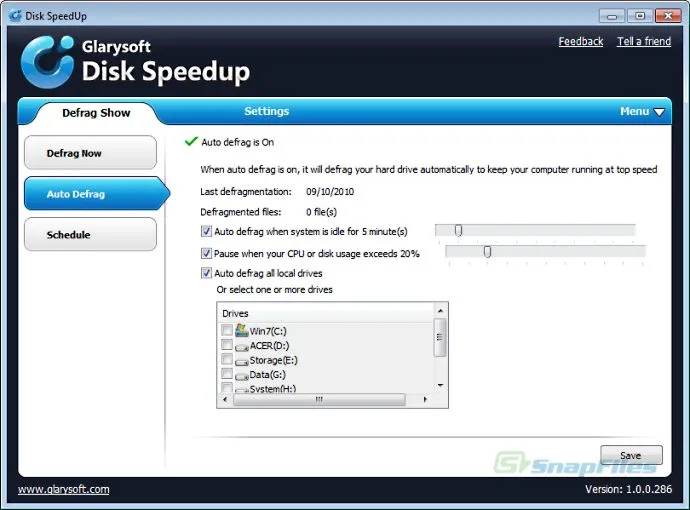
Task: Click the drives list scroll down arrow
Action: tap(440, 385)
